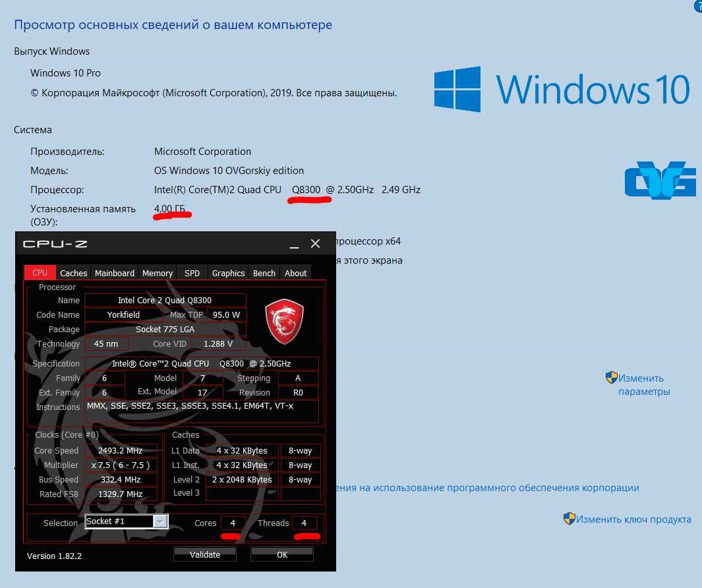Click the Model value '7'
The height and width of the screenshot is (588, 702).
pyautogui.click(x=203, y=378)
